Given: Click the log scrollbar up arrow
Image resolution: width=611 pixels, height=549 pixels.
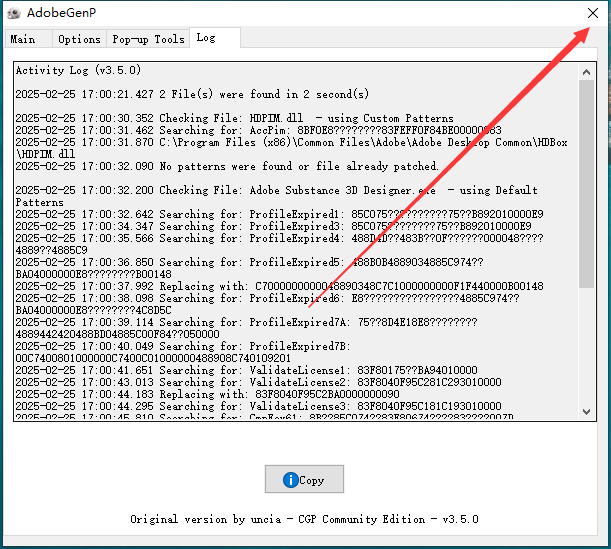Looking at the screenshot, I should [586, 72].
